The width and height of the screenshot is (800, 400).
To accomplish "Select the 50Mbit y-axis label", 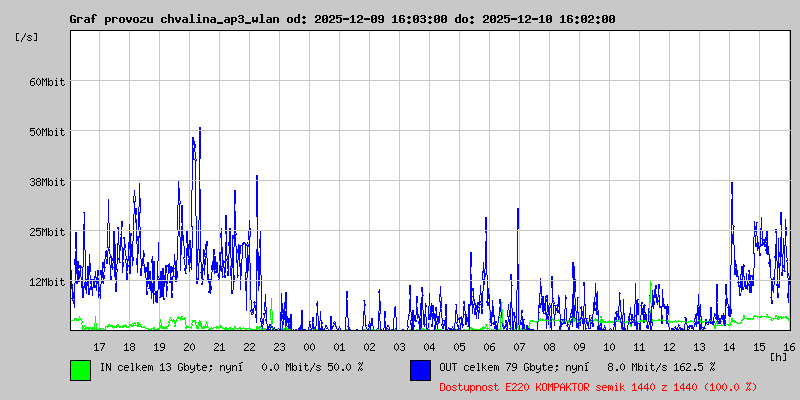I will tap(47, 132).
